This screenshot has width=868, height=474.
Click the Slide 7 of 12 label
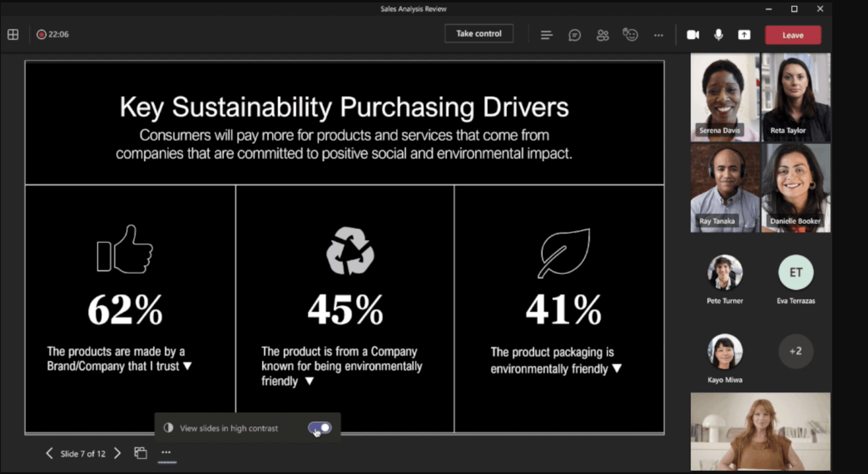[x=83, y=454]
